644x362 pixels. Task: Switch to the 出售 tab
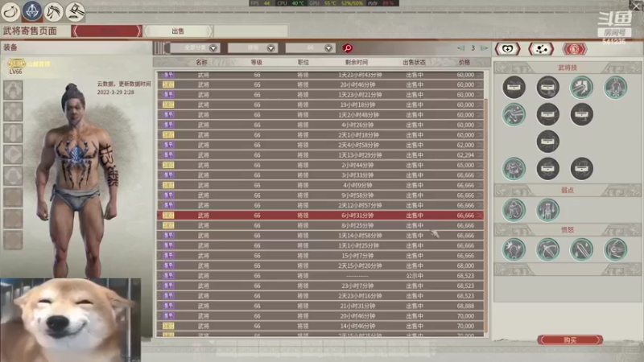point(178,31)
